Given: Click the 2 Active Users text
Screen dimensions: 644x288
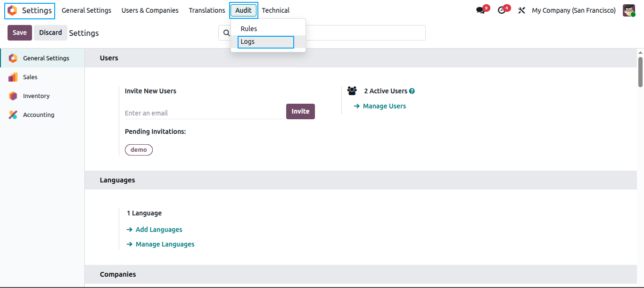Looking at the screenshot, I should coord(386,91).
